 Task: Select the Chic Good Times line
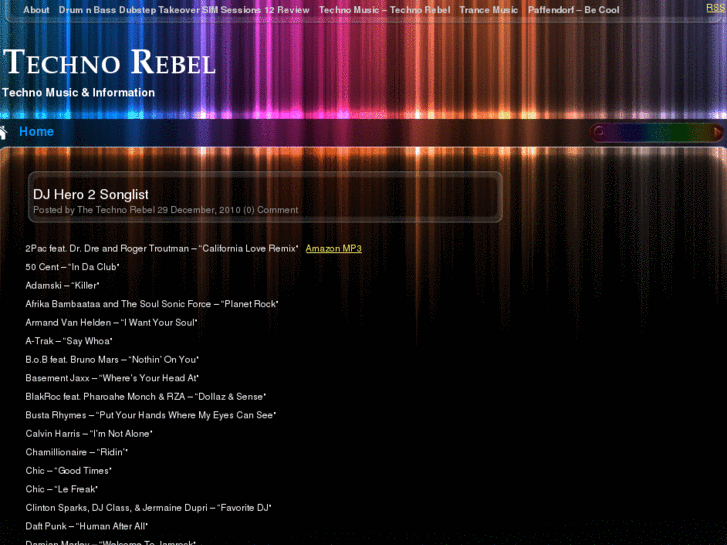69,471
